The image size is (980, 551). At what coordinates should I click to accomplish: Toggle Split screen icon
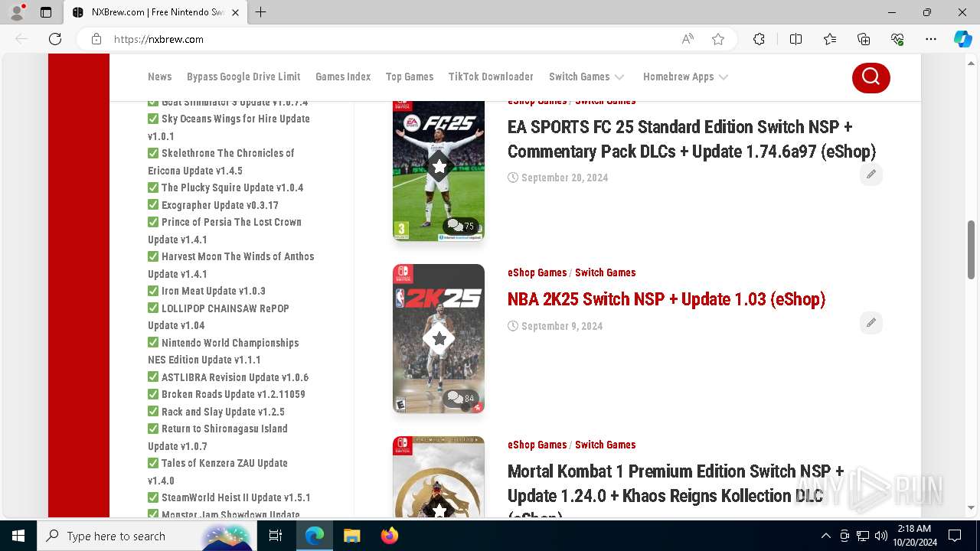point(795,39)
